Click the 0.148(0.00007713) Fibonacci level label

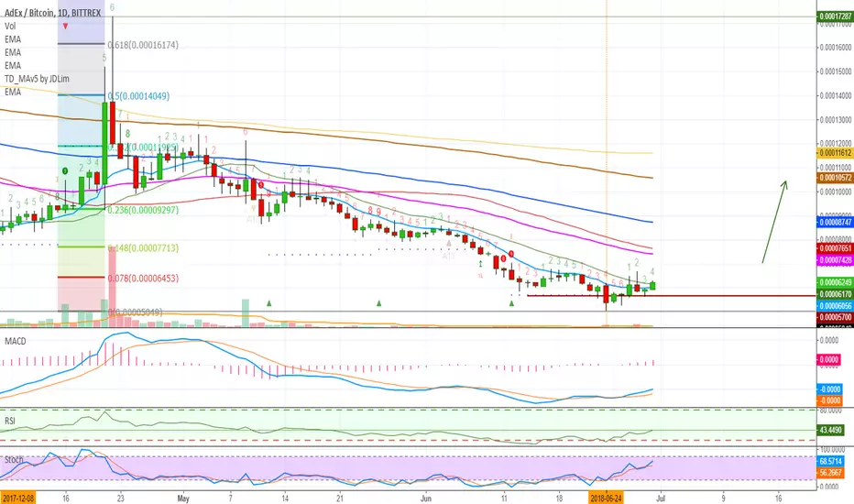pos(143,248)
